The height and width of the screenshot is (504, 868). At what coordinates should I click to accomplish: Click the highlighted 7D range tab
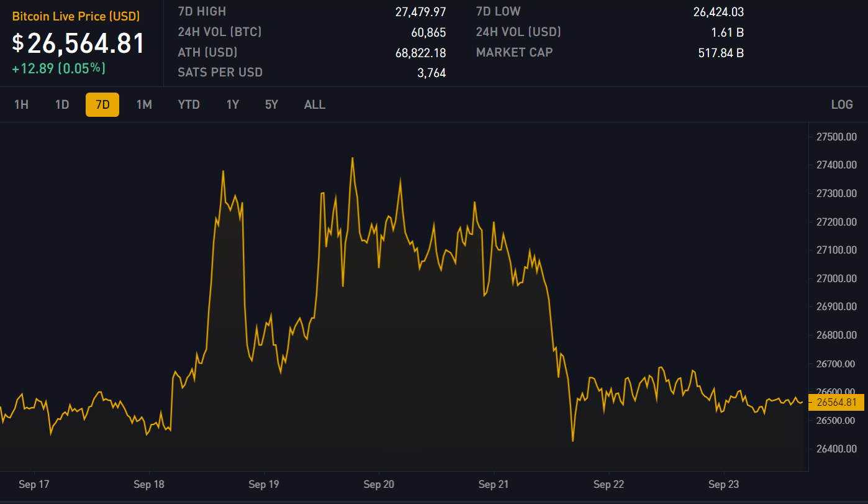[x=102, y=104]
